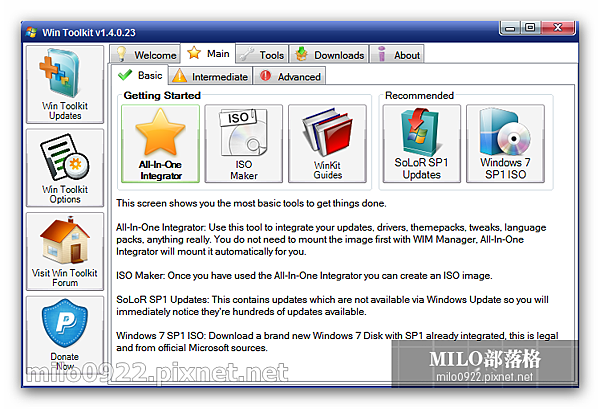Open Win Toolkit Options
The image size is (600, 409).
(65, 168)
